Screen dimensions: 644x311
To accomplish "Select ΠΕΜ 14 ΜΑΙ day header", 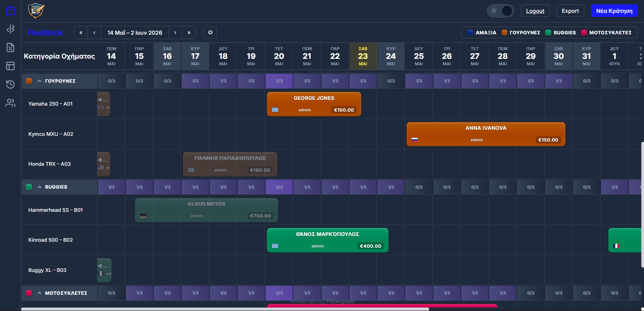I will pos(111,56).
